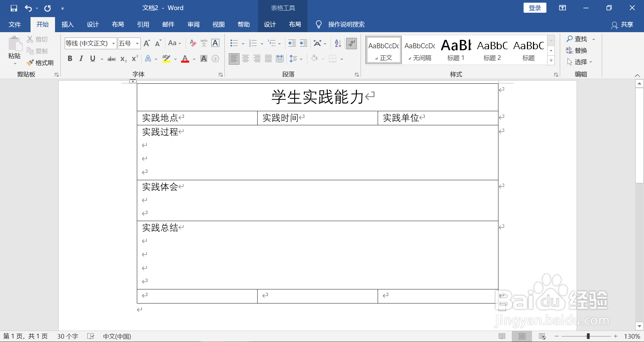The image size is (644, 342).
Task: Toggle underline formatting
Action: (92, 59)
